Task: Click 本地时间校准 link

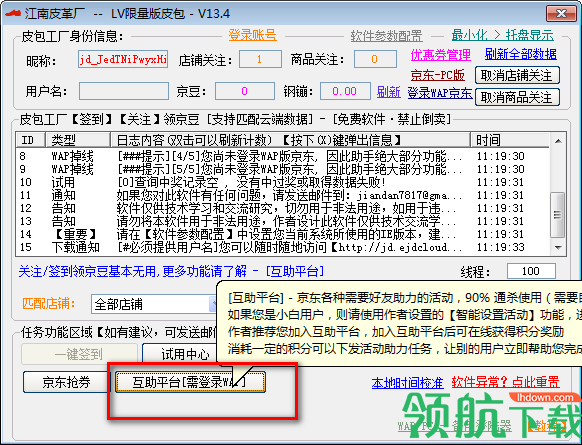Action: (x=408, y=383)
